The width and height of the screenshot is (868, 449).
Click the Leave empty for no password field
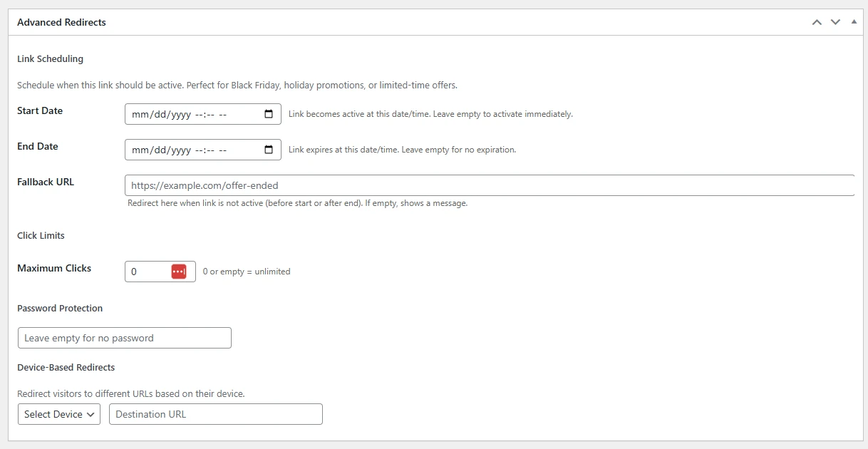(x=124, y=337)
